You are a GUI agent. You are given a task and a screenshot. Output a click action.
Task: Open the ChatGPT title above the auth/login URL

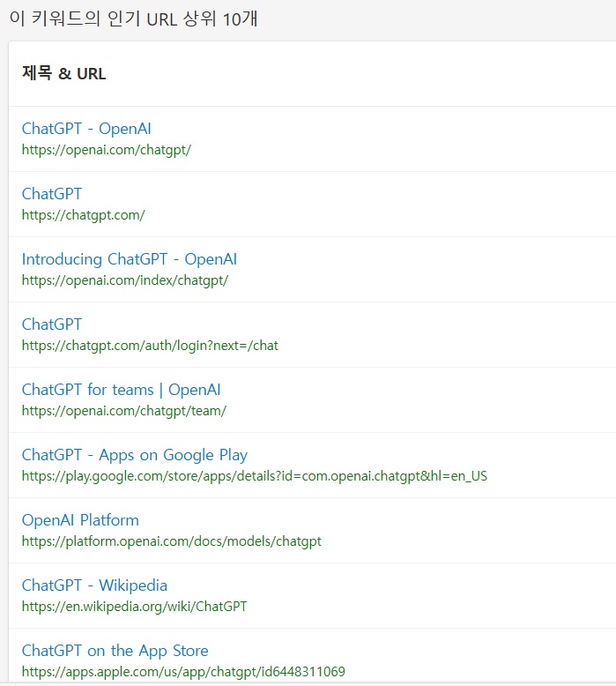52,324
